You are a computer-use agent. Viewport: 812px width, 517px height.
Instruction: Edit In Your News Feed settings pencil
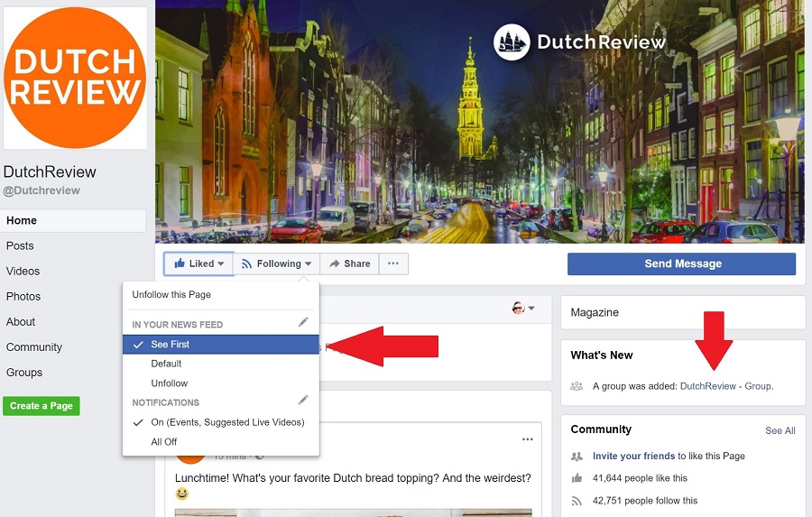(303, 322)
